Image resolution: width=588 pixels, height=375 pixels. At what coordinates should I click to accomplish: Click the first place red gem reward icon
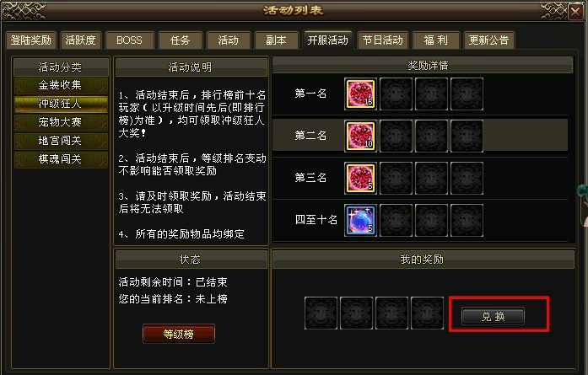coord(360,94)
